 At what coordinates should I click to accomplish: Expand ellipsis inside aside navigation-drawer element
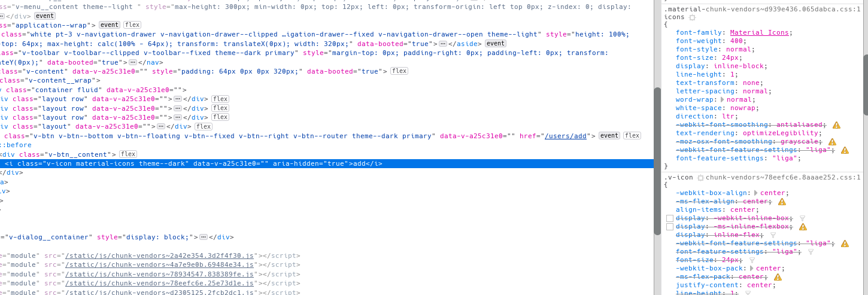[443, 44]
